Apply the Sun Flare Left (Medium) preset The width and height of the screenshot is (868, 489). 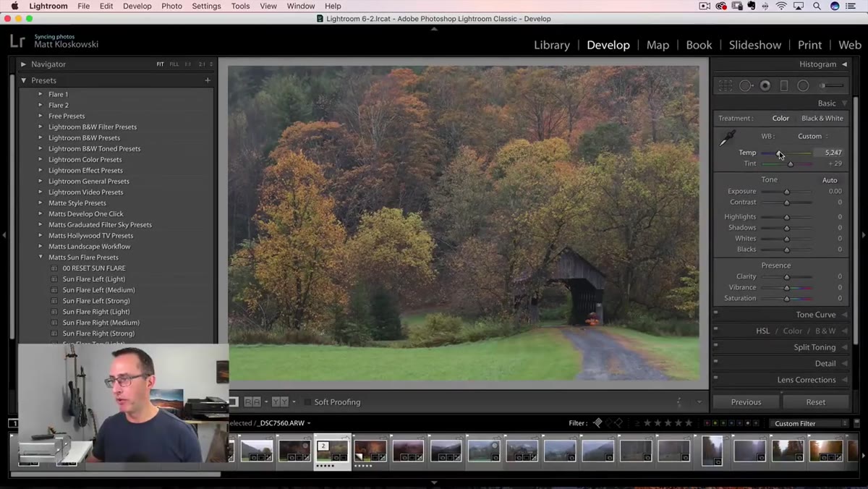tap(98, 289)
